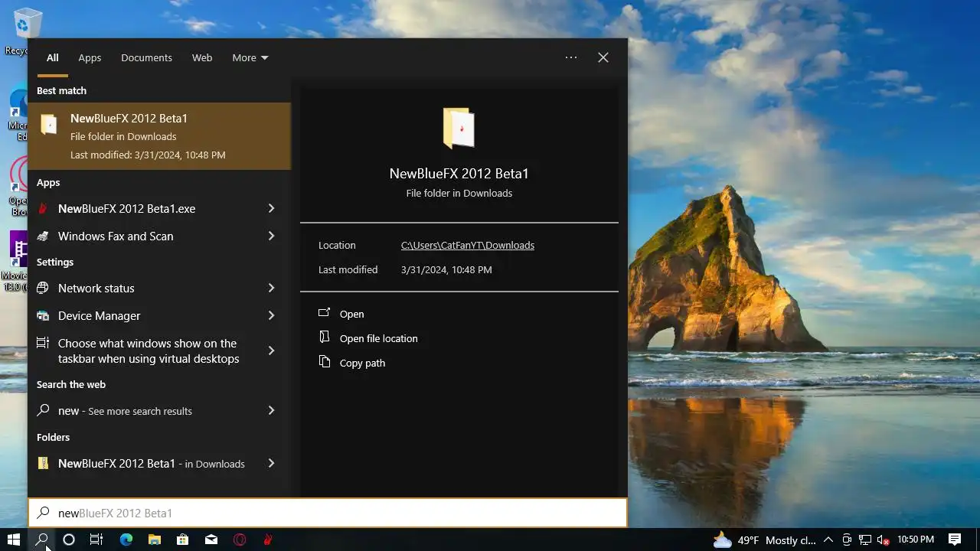
Task: Click the red NewBlueFX taskbar icon
Action: (x=268, y=540)
